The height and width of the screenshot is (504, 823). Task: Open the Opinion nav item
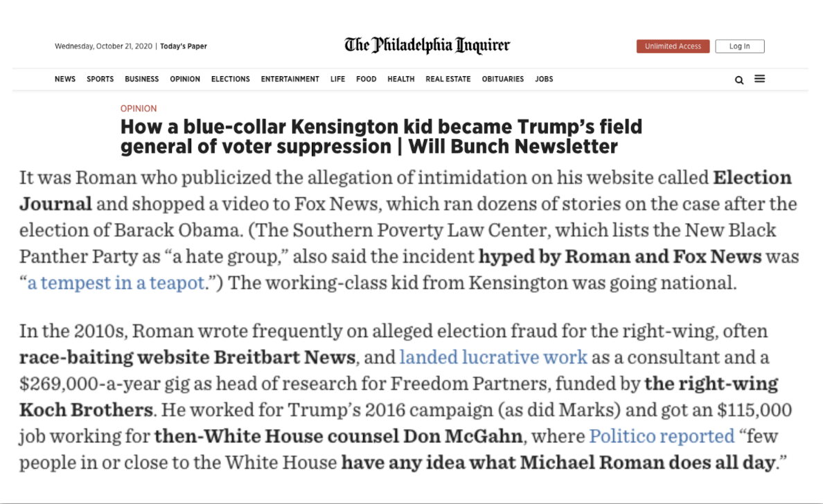pyautogui.click(x=185, y=79)
